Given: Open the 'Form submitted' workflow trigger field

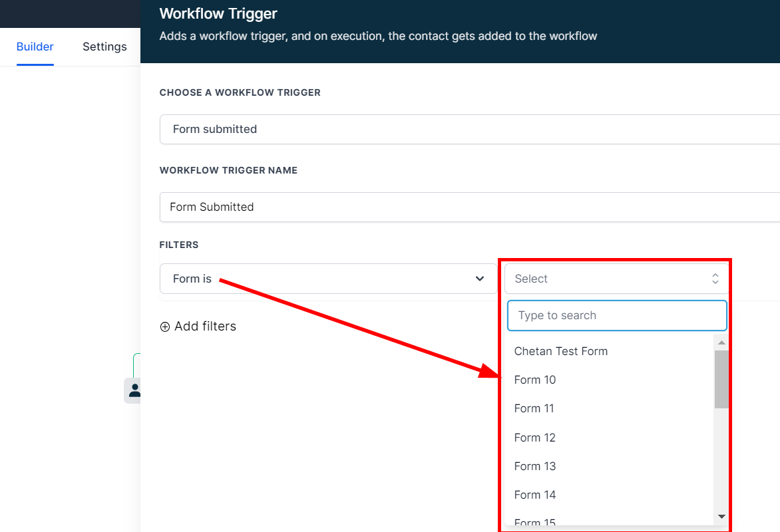Looking at the screenshot, I should tap(466, 129).
